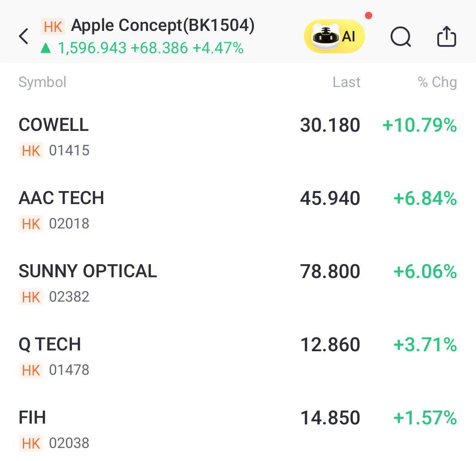Tap Apple Concept(BK1504) title
Screen dimensions: 476x461
pos(163,26)
